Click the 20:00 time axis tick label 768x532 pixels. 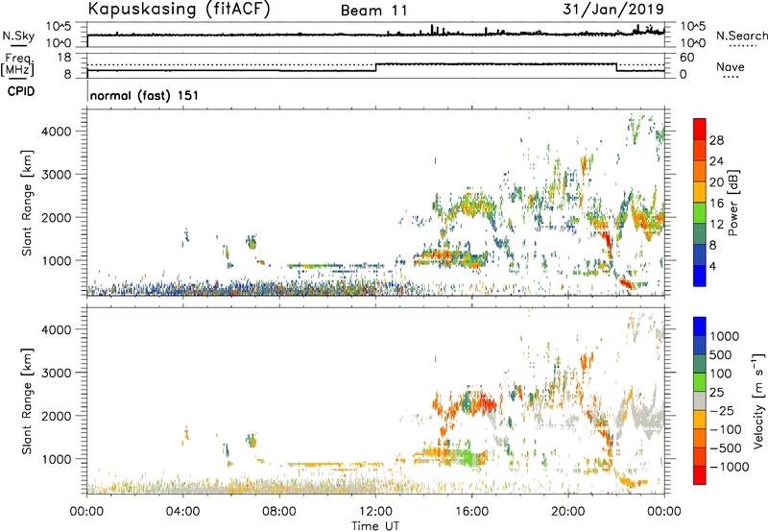click(568, 511)
